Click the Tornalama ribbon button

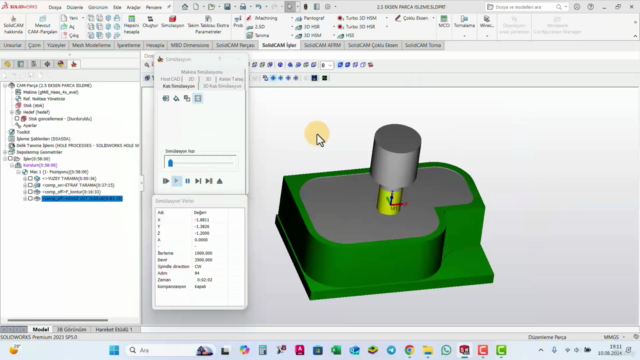pyautogui.click(x=464, y=22)
